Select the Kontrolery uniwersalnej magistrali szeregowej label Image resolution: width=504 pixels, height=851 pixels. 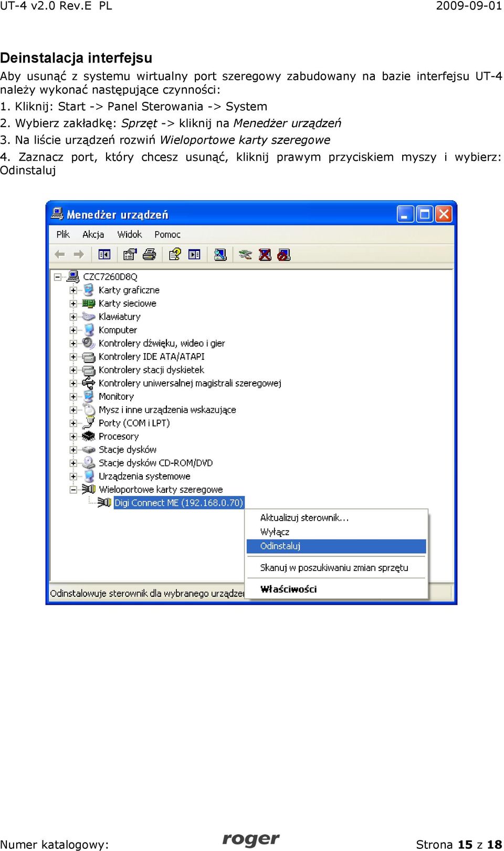pos(190,383)
